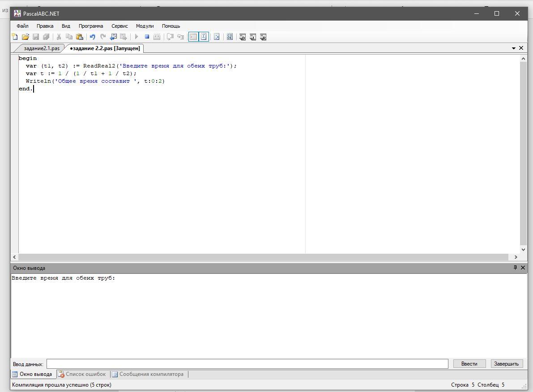533x392 pixels.
Task: Toggle the output window toolbar button
Action: 193,37
